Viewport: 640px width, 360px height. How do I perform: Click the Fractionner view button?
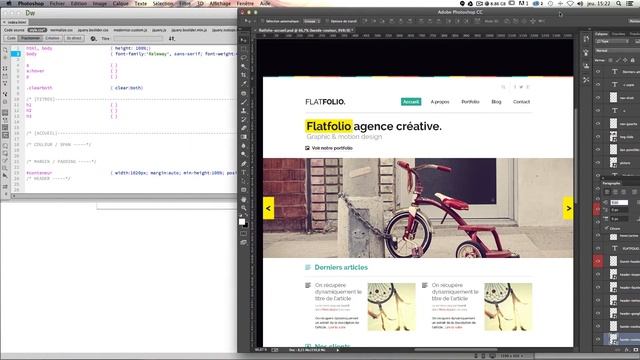pos(31,38)
